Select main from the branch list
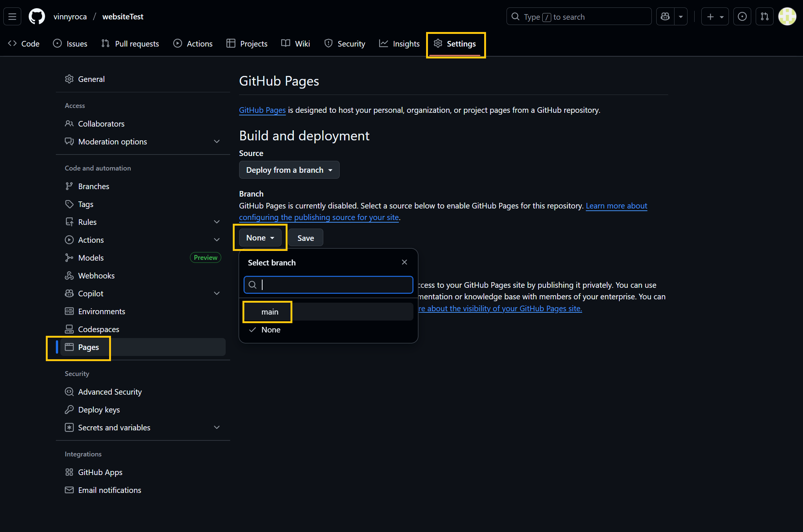The height and width of the screenshot is (532, 803). [270, 312]
